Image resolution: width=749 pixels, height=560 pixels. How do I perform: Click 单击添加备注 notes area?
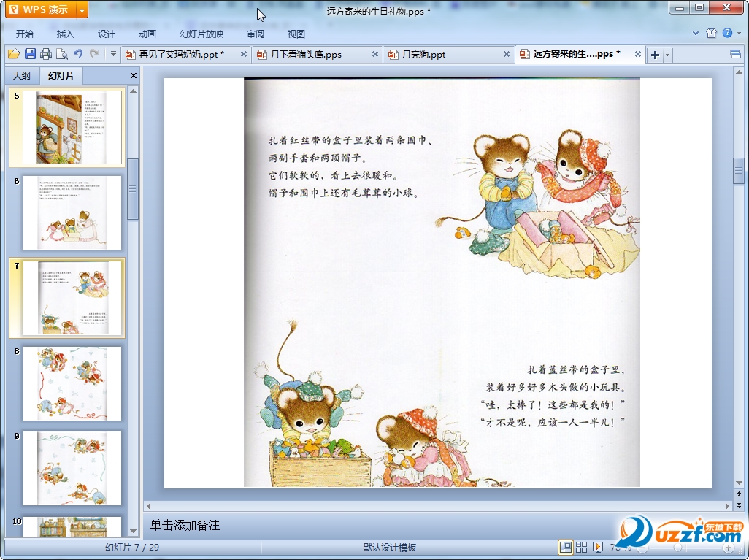pyautogui.click(x=185, y=525)
